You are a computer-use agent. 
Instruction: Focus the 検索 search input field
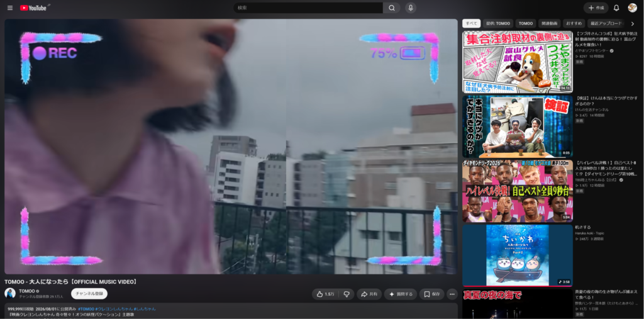pyautogui.click(x=308, y=8)
